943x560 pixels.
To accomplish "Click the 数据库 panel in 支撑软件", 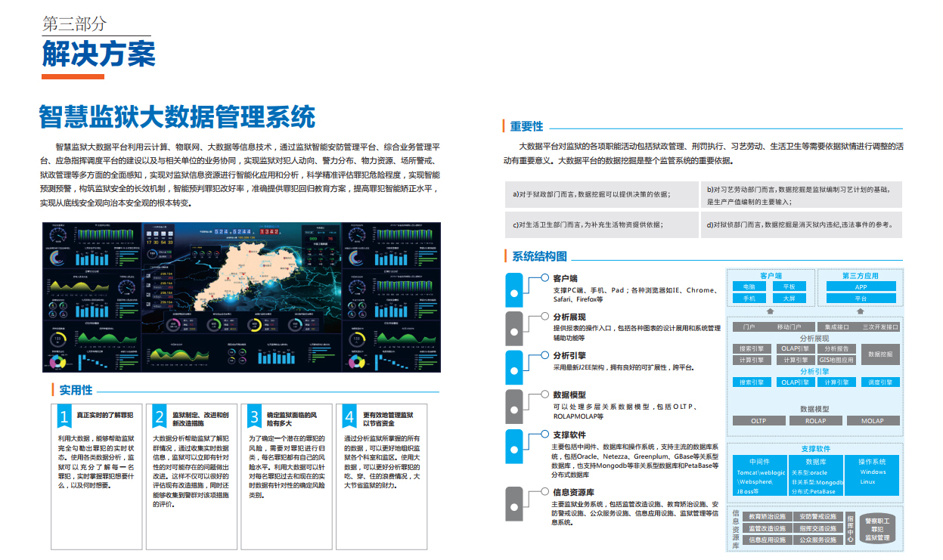I will click(x=816, y=475).
